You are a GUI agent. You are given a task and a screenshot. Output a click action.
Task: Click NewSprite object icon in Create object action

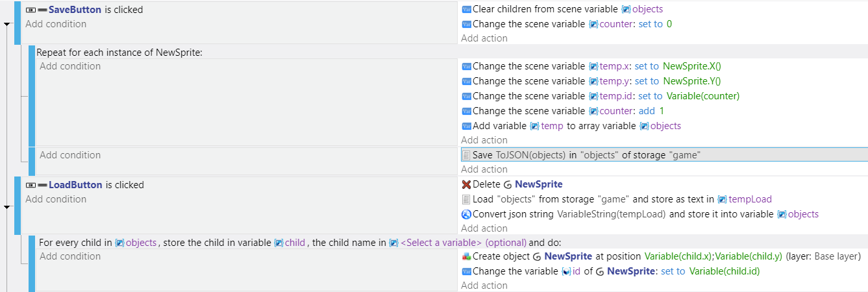[x=537, y=256]
